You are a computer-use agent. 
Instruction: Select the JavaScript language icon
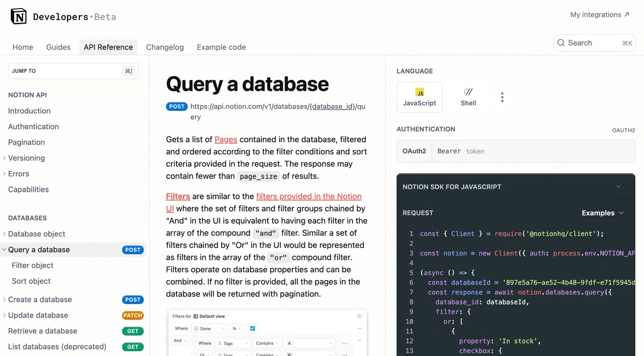coord(420,92)
